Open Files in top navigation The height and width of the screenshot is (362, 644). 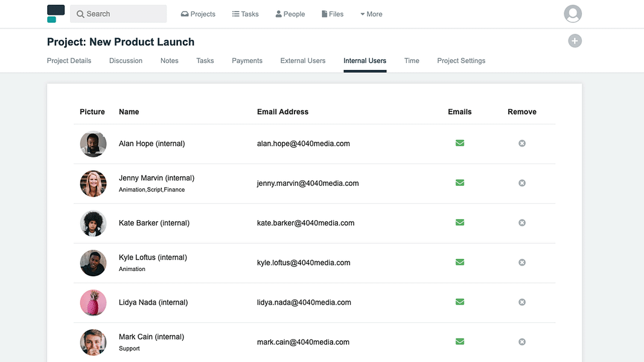click(333, 14)
